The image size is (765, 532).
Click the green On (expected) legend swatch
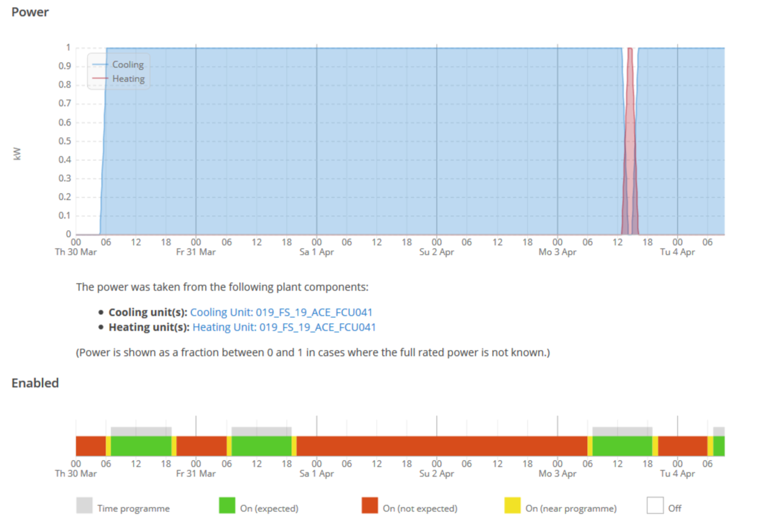pyautogui.click(x=227, y=505)
